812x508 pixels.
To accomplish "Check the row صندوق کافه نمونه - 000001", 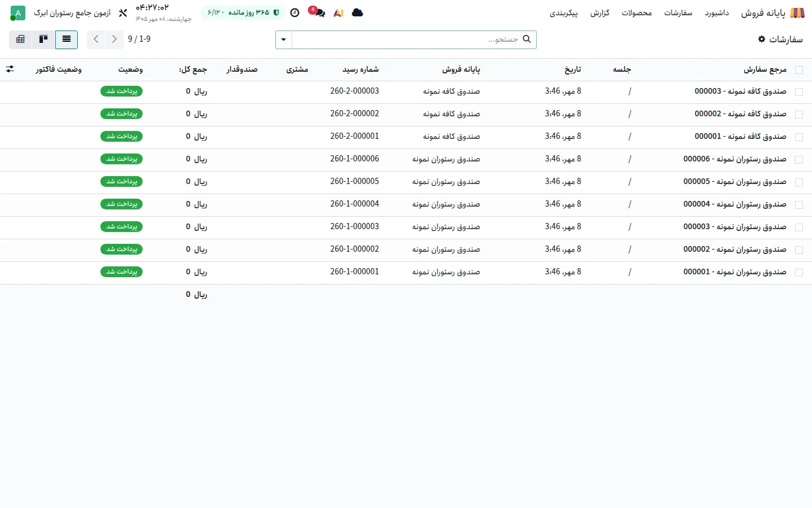I will 798,137.
